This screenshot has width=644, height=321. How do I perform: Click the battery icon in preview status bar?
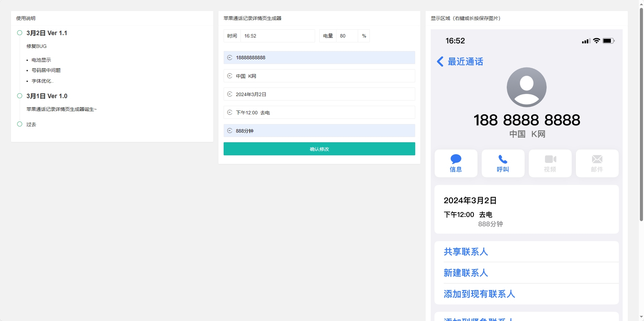point(608,41)
